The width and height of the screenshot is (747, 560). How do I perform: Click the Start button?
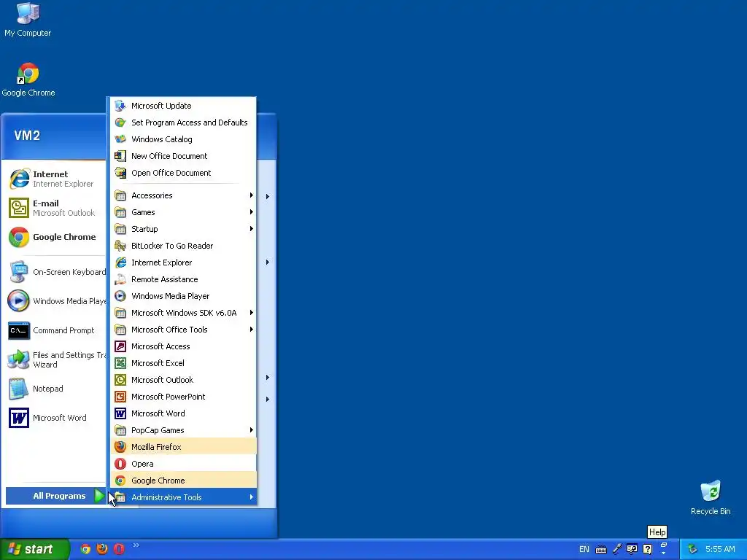[34, 549]
